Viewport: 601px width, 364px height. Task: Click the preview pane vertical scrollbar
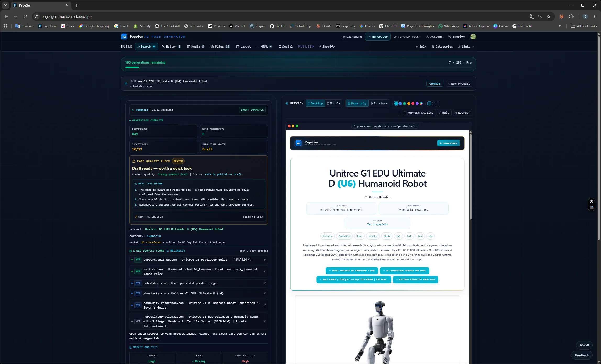tap(470, 177)
